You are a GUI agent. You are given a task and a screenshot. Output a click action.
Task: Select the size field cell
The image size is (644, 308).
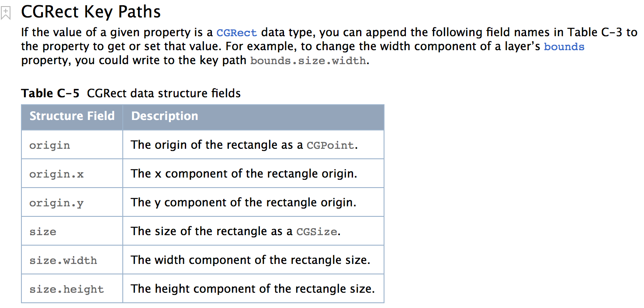point(43,232)
